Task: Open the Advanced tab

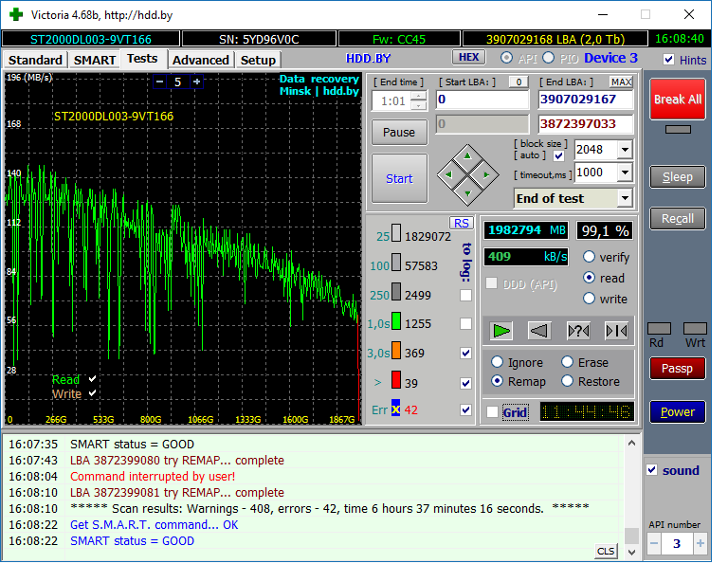Action: [200, 60]
